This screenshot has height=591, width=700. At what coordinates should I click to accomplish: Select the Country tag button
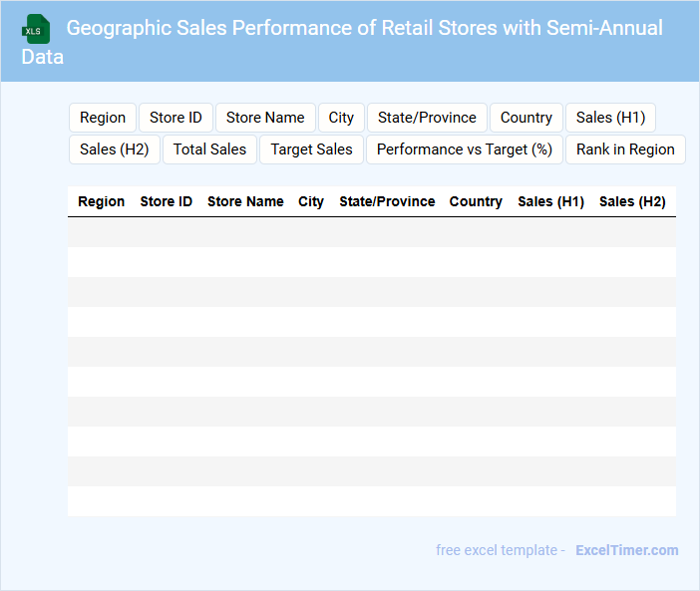526,118
